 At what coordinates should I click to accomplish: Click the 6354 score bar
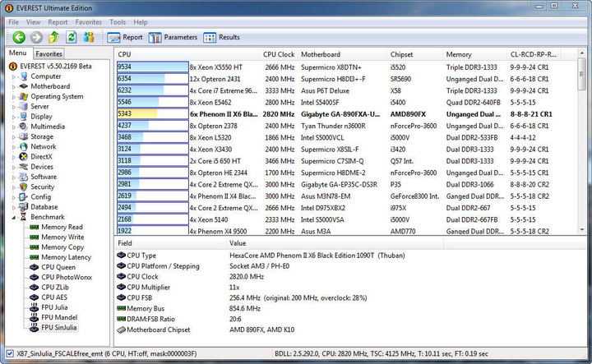tap(153, 79)
